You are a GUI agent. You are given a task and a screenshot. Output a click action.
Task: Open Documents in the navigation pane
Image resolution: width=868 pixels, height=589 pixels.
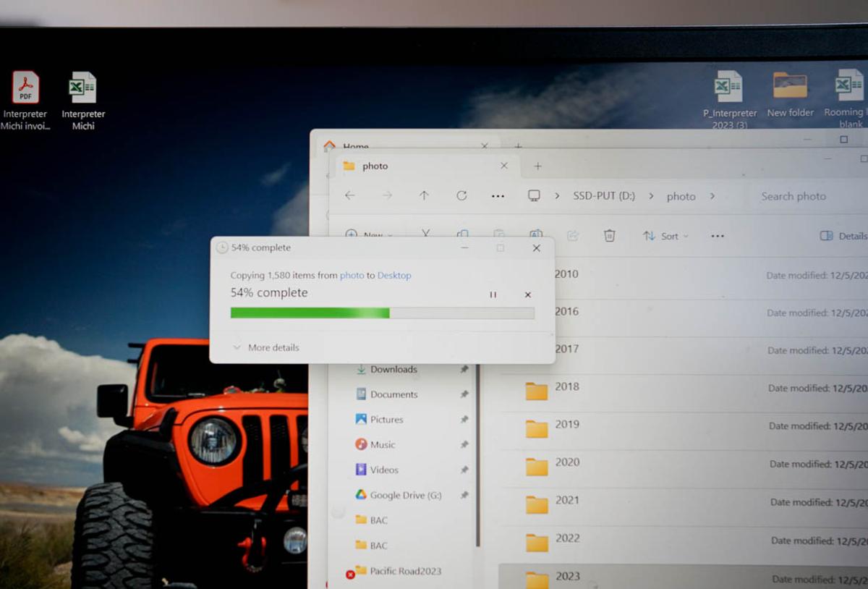393,394
